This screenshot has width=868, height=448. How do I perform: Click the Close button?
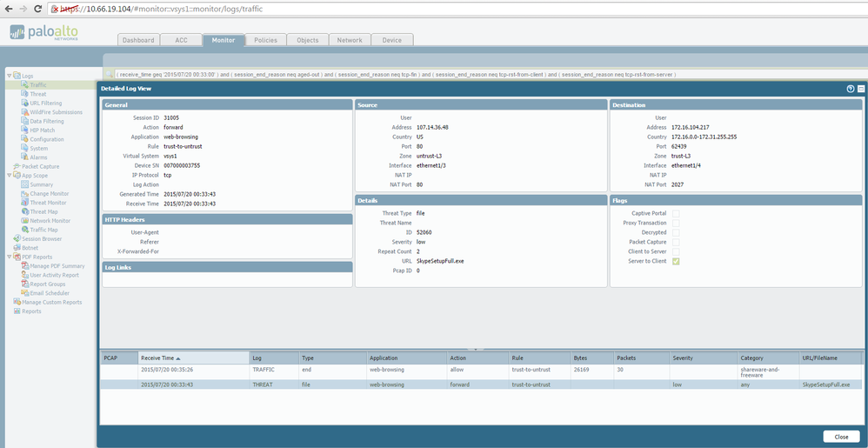pyautogui.click(x=841, y=437)
